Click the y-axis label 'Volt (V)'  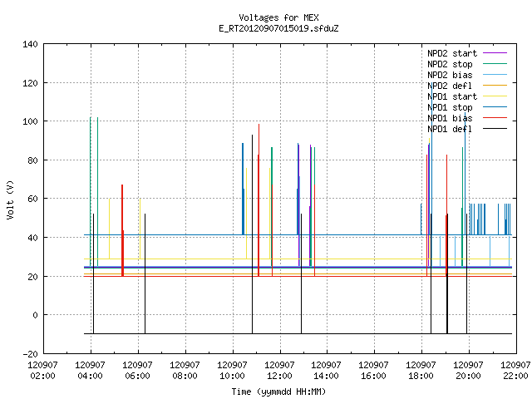tap(11, 199)
